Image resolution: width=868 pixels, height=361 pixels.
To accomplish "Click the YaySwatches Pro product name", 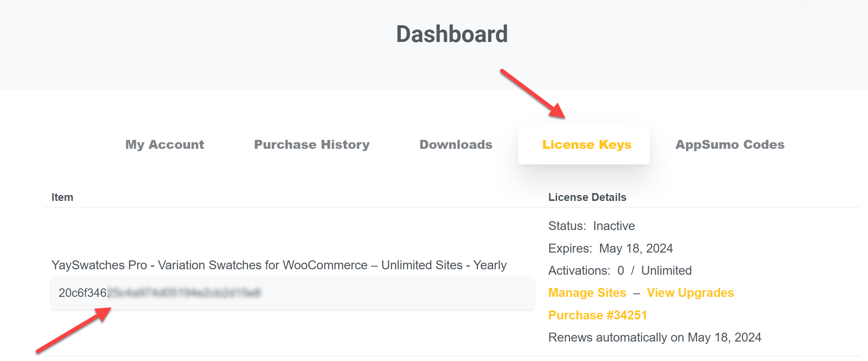I will click(x=279, y=265).
